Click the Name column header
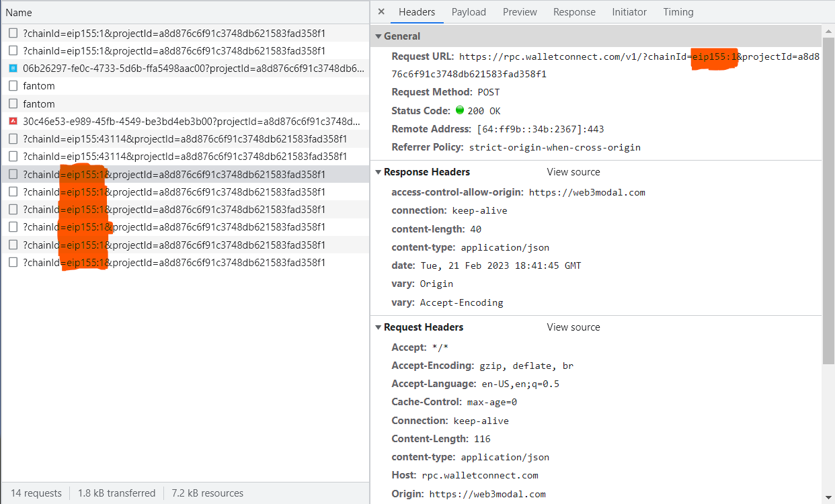Screen dimensions: 835x504 pyautogui.click(x=18, y=12)
